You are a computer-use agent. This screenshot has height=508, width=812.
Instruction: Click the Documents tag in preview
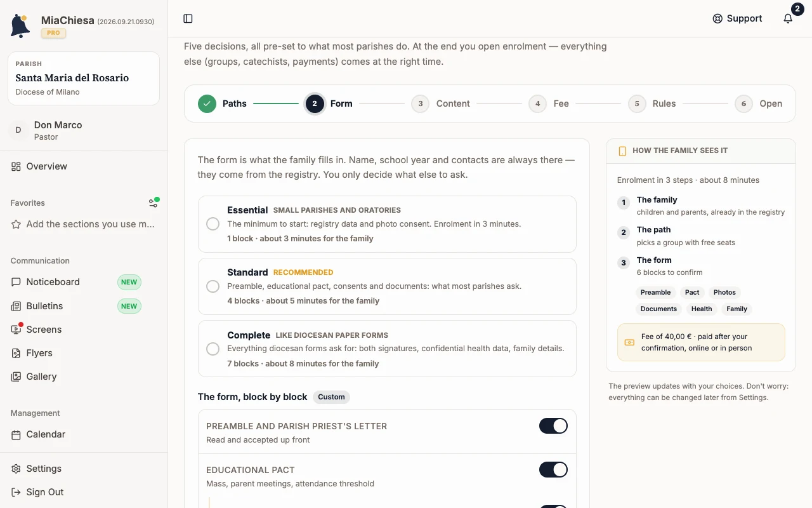click(x=658, y=309)
